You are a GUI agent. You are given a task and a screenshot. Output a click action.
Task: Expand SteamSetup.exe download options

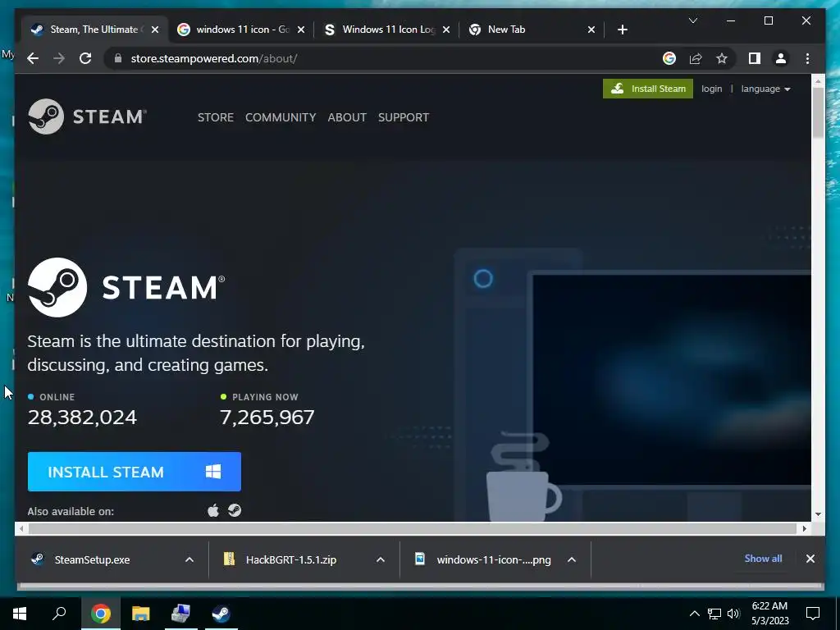189,559
